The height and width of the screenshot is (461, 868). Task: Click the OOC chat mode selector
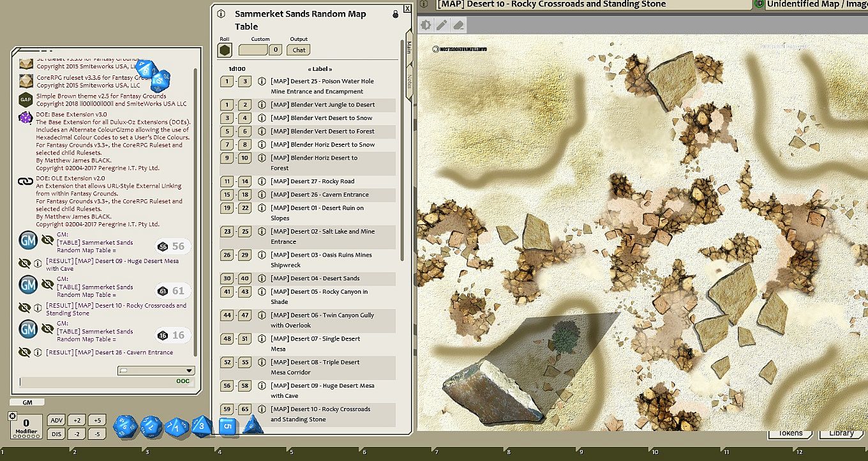pyautogui.click(x=183, y=381)
